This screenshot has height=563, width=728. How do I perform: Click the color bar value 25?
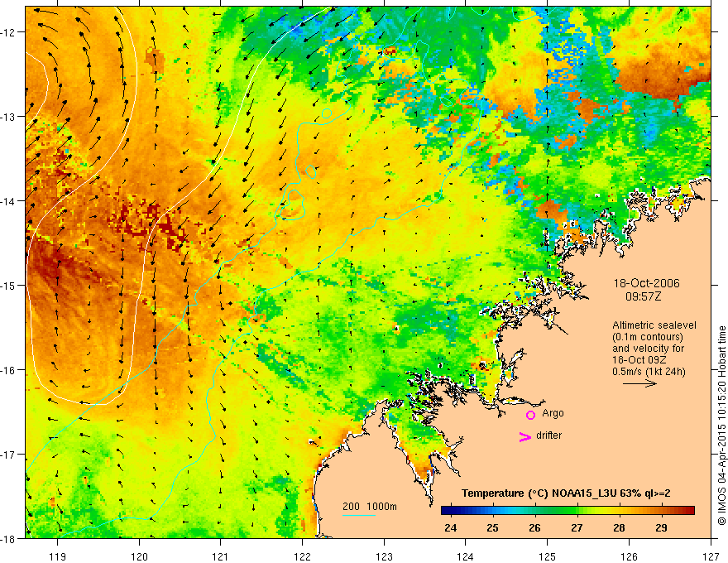point(492,528)
